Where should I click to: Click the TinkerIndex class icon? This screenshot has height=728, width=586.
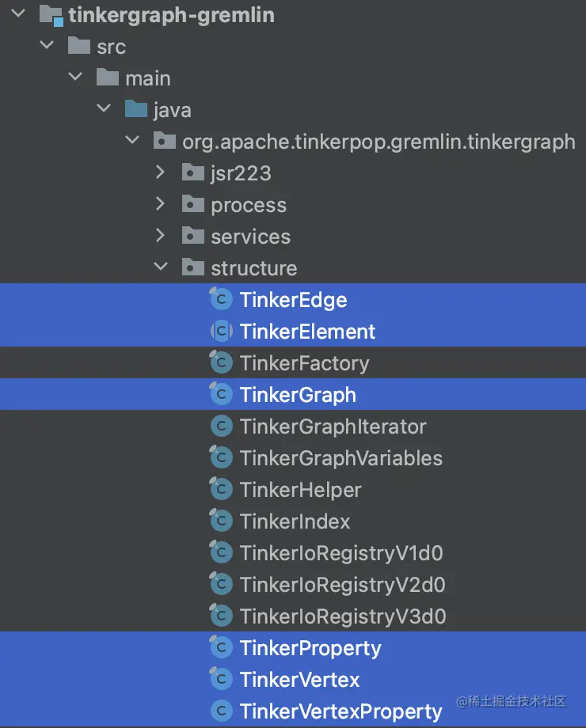click(x=220, y=521)
